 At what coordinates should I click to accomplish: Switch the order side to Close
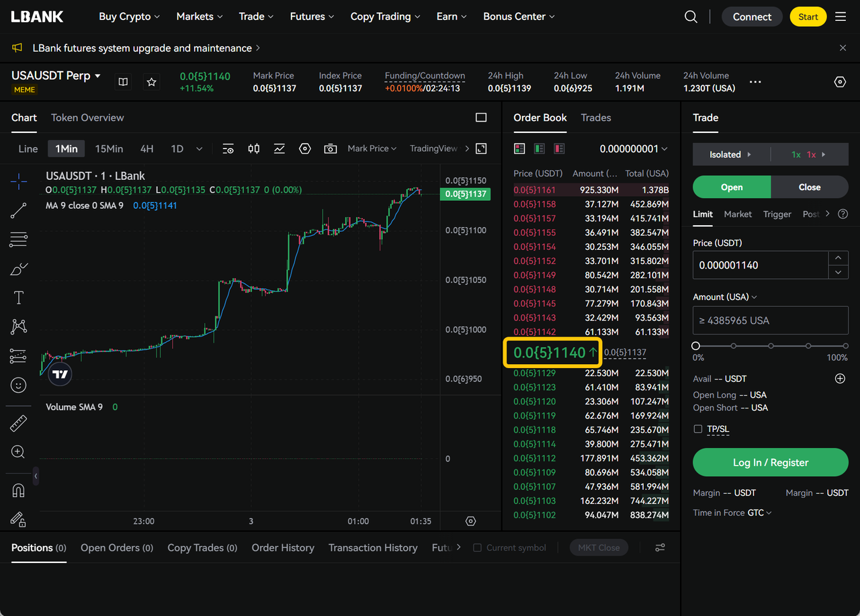[x=809, y=187]
